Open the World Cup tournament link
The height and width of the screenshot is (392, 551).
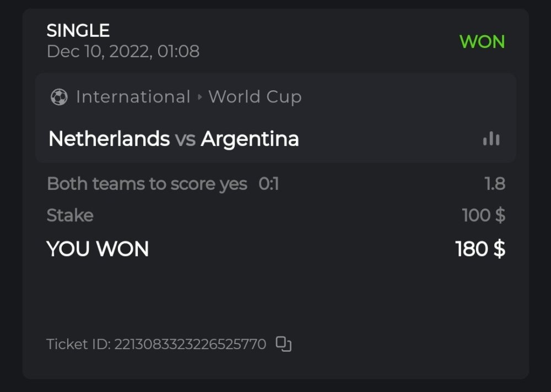255,97
